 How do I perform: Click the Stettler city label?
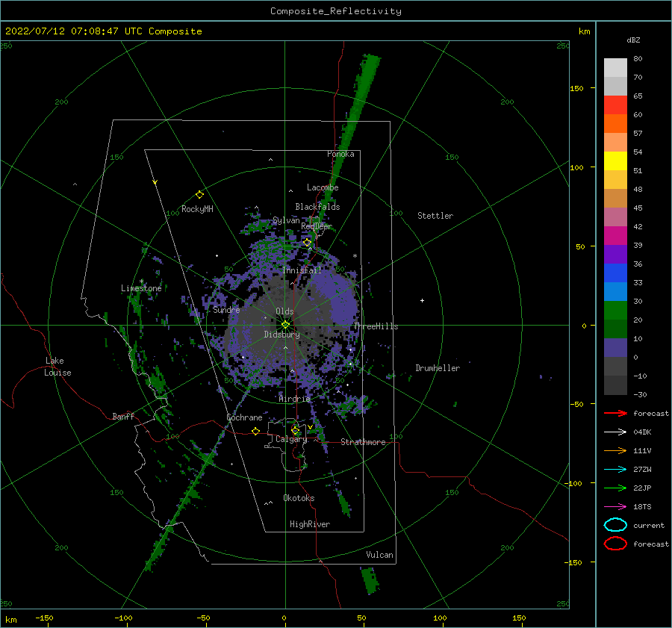(435, 216)
